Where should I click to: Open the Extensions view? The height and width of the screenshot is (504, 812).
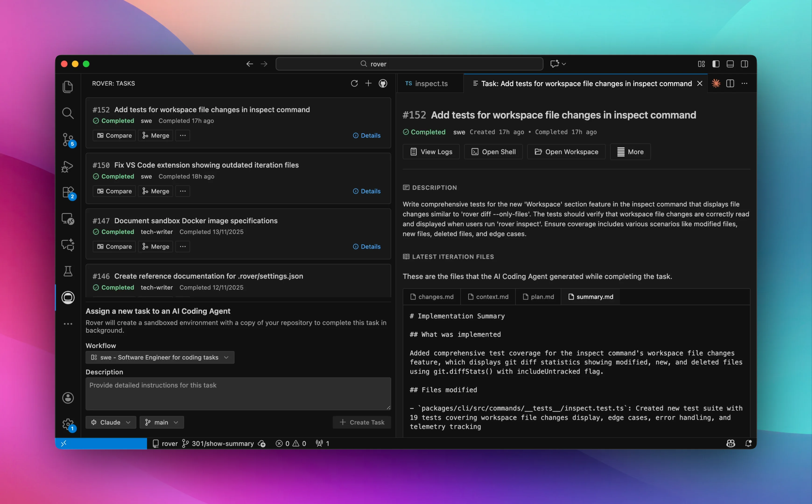point(68,192)
